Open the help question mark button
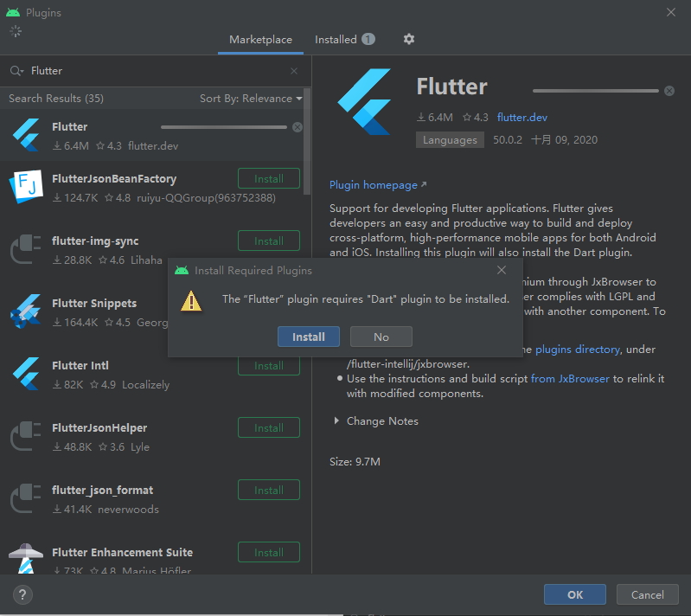The height and width of the screenshot is (616, 691). [22, 594]
